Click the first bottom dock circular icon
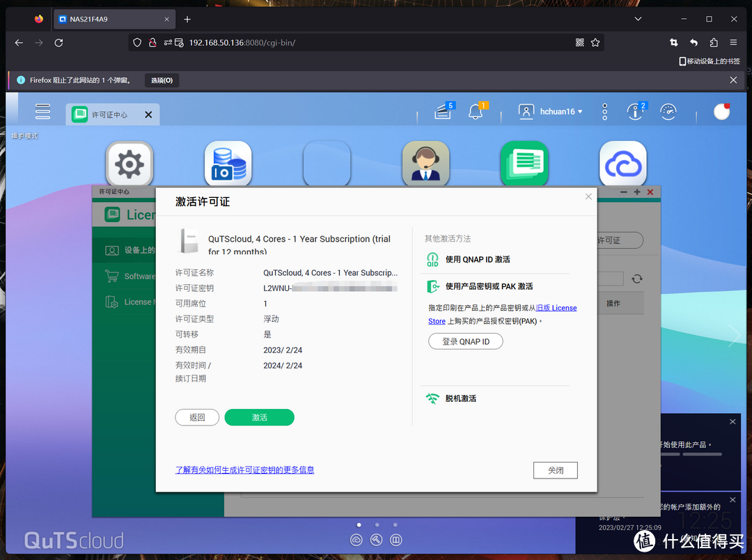Screen dimensions: 752x560 pyautogui.click(x=357, y=540)
